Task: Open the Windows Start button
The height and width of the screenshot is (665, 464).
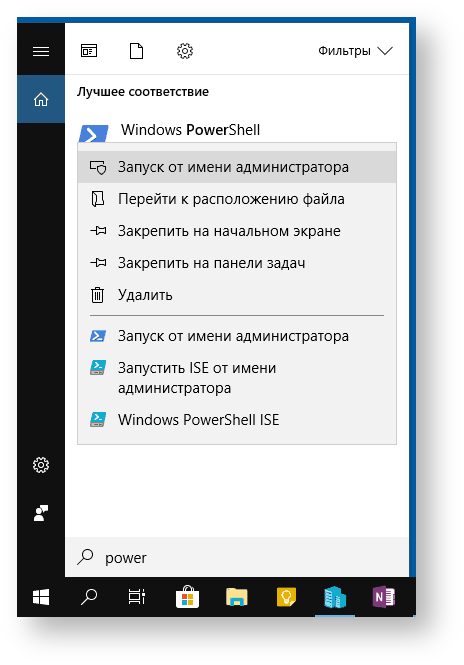Action: pyautogui.click(x=41, y=597)
